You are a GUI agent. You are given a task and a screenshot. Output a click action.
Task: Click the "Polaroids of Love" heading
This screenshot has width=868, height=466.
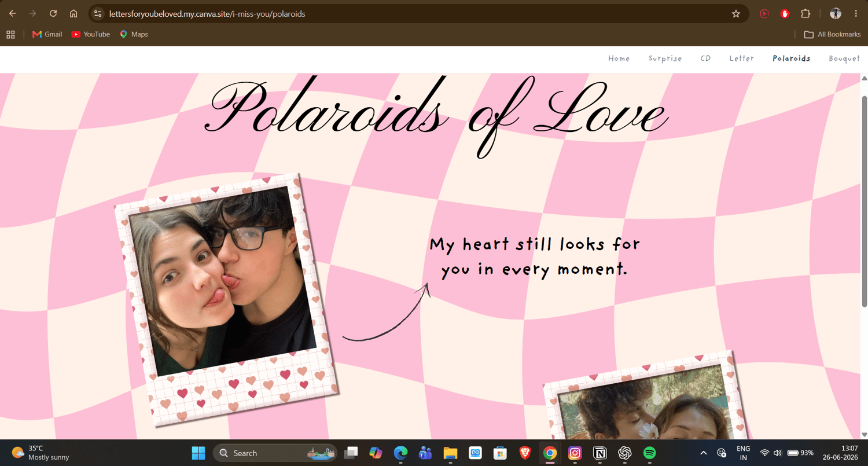[436, 116]
